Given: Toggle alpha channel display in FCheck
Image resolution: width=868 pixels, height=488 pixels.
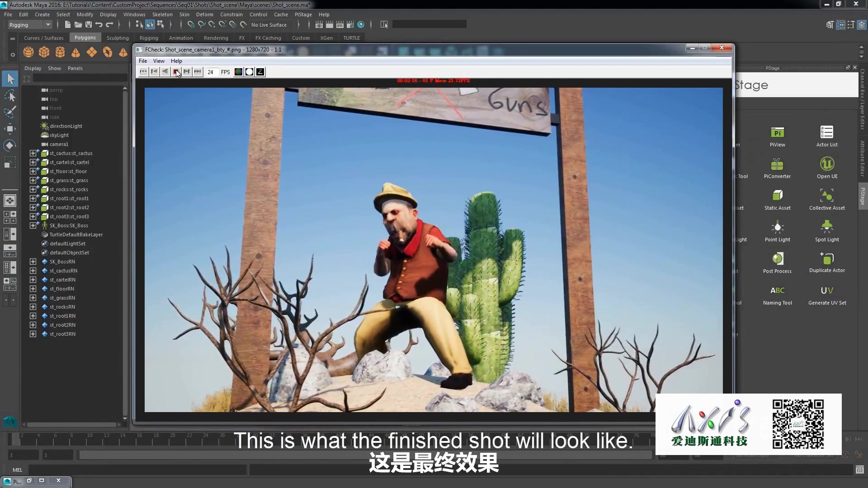Looking at the screenshot, I should coord(249,72).
